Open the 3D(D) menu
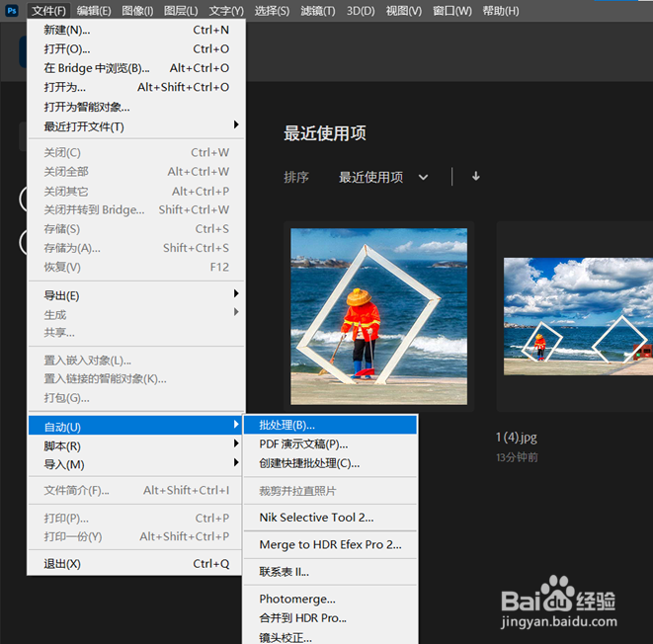This screenshot has width=653, height=644. point(361,11)
